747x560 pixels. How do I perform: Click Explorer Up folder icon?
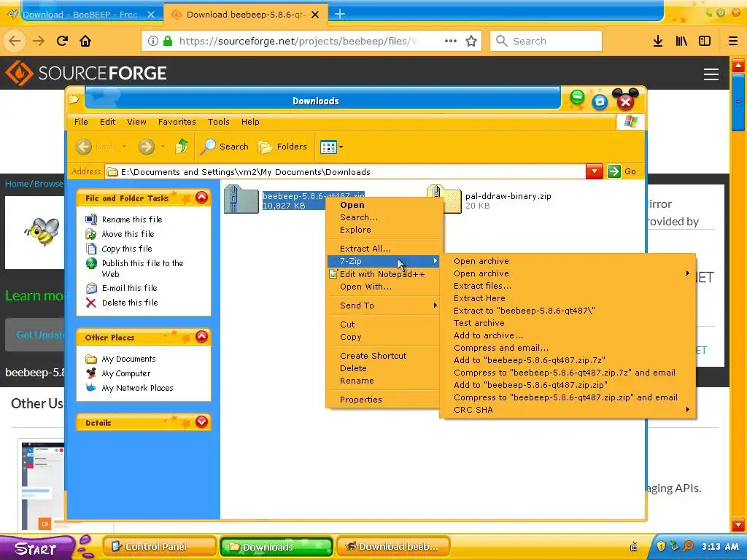(x=182, y=146)
